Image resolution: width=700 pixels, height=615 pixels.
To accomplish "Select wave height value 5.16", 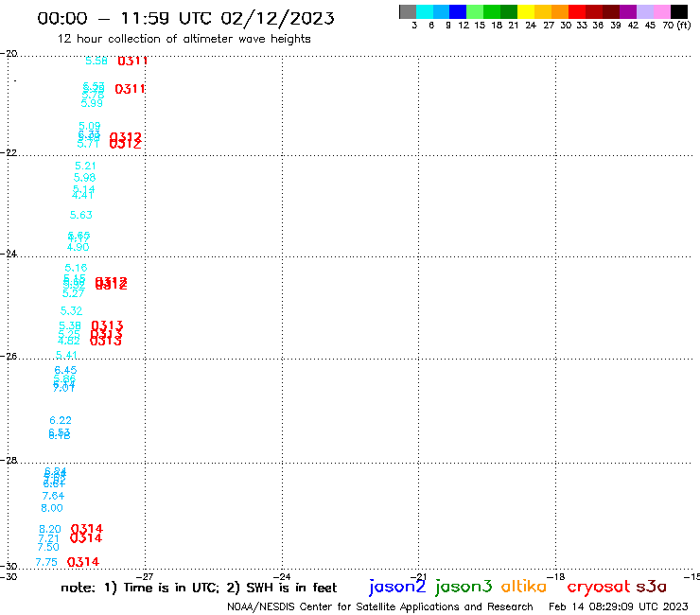I will (76, 268).
